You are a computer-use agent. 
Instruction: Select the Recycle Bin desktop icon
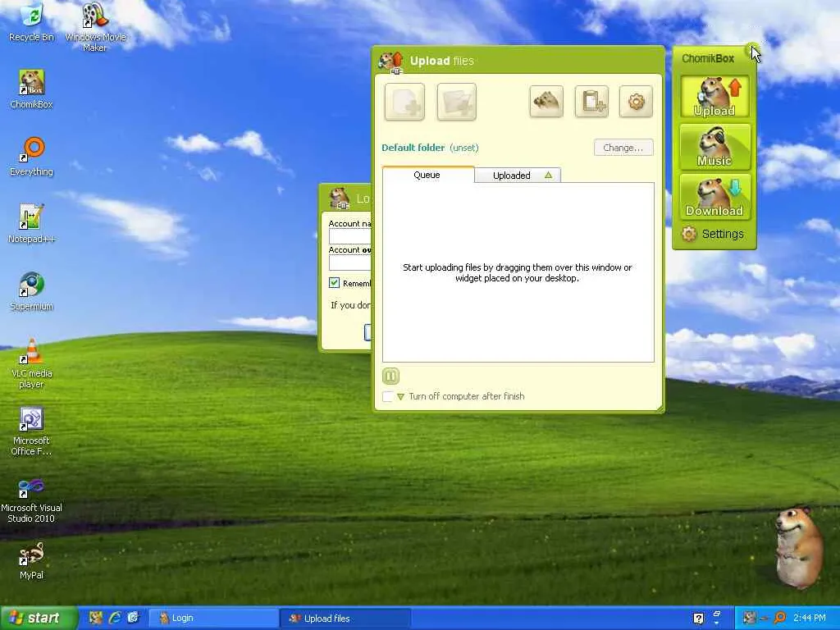32,22
